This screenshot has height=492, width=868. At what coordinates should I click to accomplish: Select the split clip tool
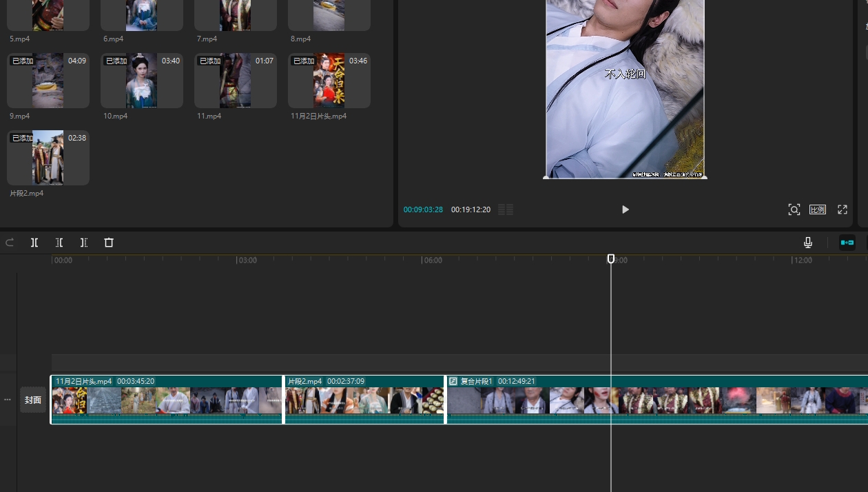point(34,243)
